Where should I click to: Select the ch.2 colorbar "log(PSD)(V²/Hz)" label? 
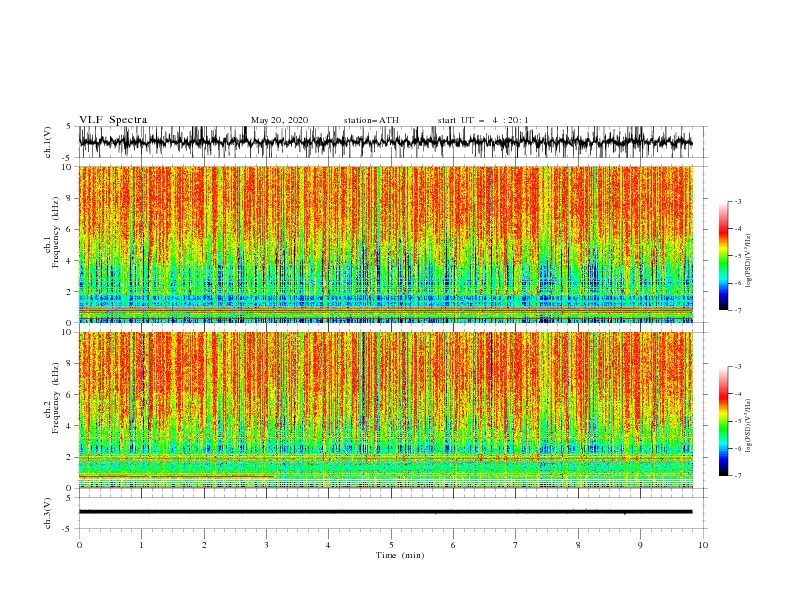[748, 426]
